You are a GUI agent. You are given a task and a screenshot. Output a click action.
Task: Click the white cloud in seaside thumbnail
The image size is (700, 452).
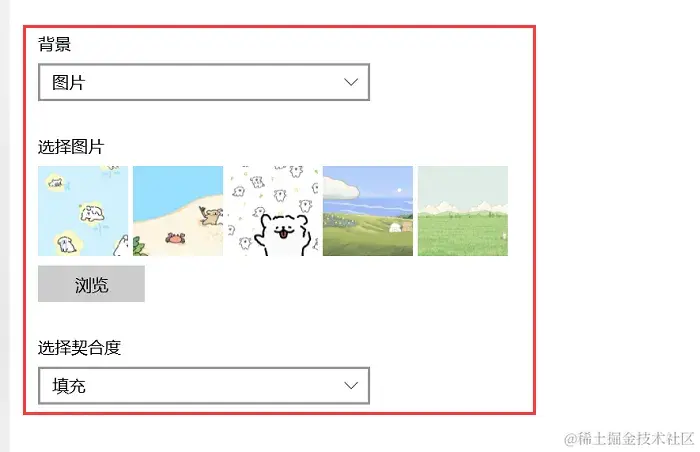pyautogui.click(x=341, y=188)
